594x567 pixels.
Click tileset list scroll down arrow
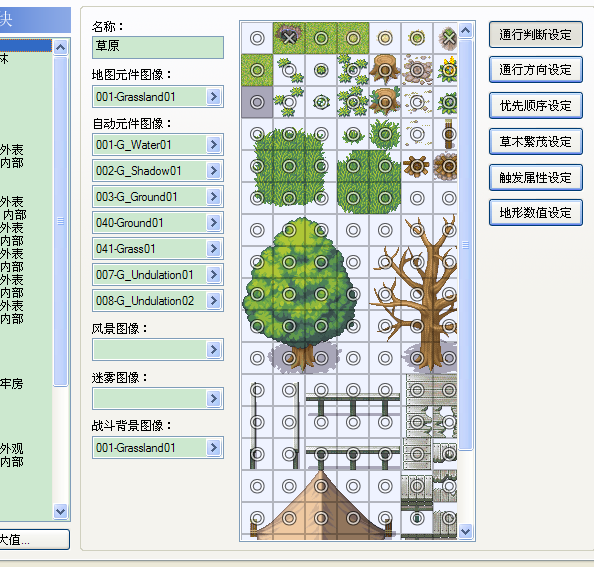61,512
